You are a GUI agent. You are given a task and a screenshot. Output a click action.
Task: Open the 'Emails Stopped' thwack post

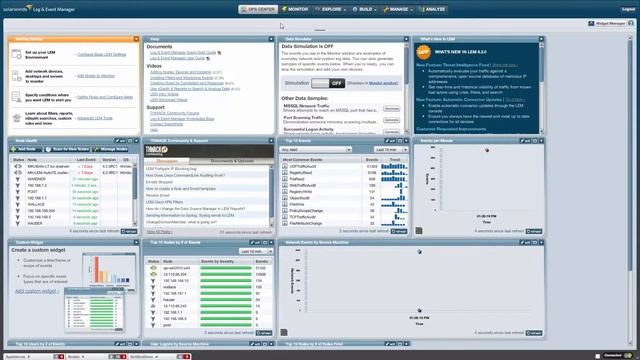coord(160,182)
